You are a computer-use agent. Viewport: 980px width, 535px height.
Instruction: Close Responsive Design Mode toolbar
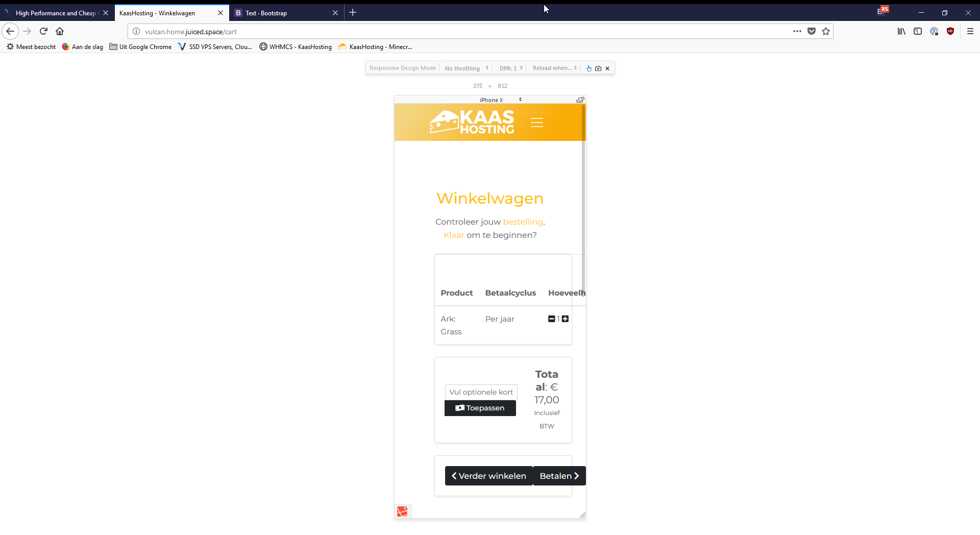tap(607, 68)
